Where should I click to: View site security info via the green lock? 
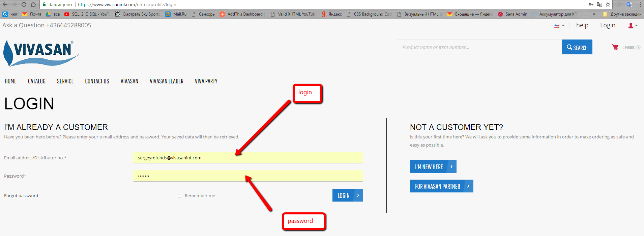pos(44,4)
